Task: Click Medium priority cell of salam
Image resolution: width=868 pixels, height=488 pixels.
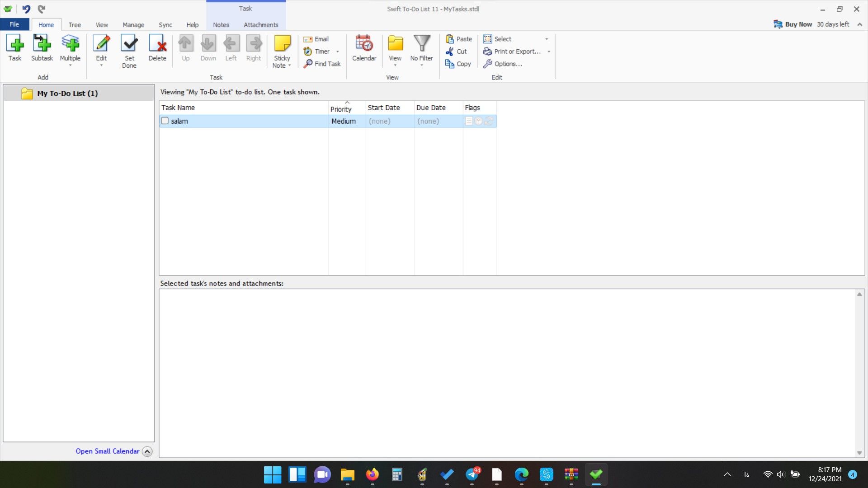Action: [x=347, y=121]
